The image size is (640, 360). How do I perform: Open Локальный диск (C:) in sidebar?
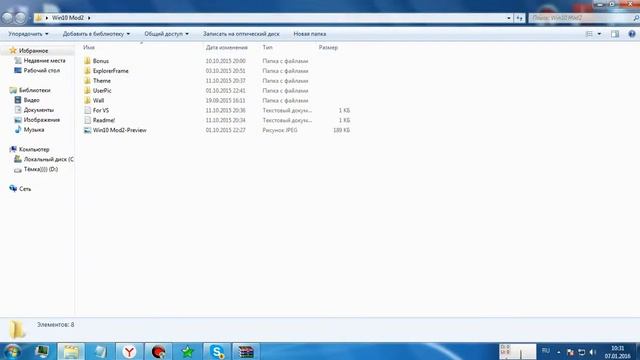click(x=49, y=159)
